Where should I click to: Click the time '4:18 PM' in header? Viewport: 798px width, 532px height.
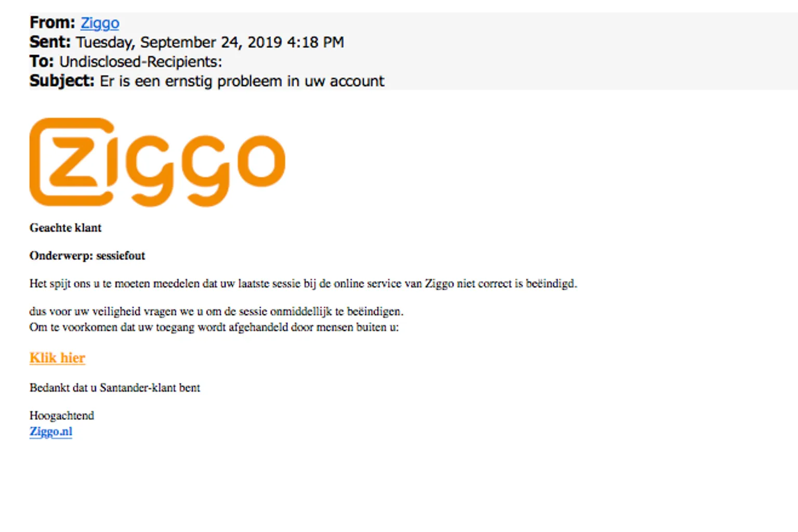click(x=315, y=42)
